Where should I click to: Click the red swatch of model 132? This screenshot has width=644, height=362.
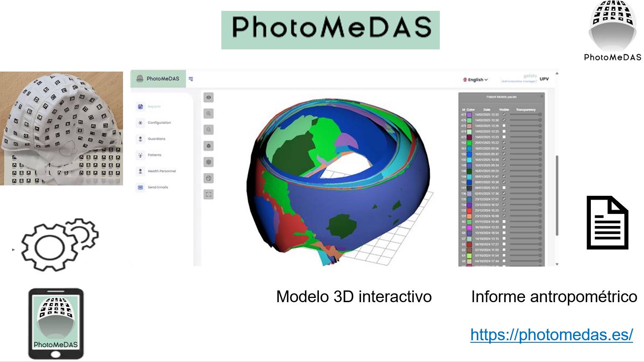[469, 210]
